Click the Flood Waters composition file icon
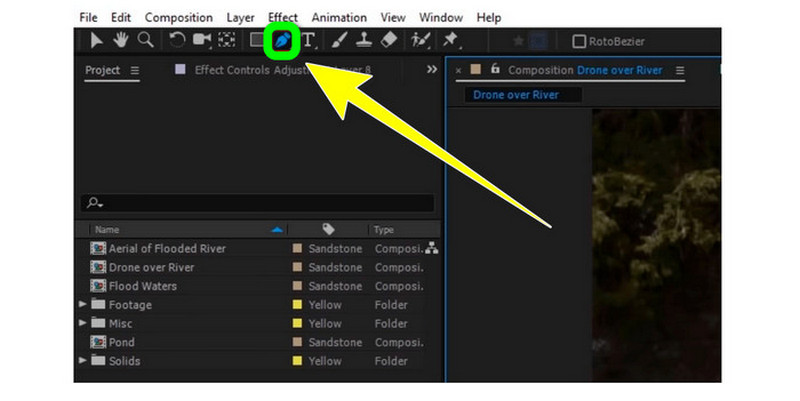 coord(98,286)
